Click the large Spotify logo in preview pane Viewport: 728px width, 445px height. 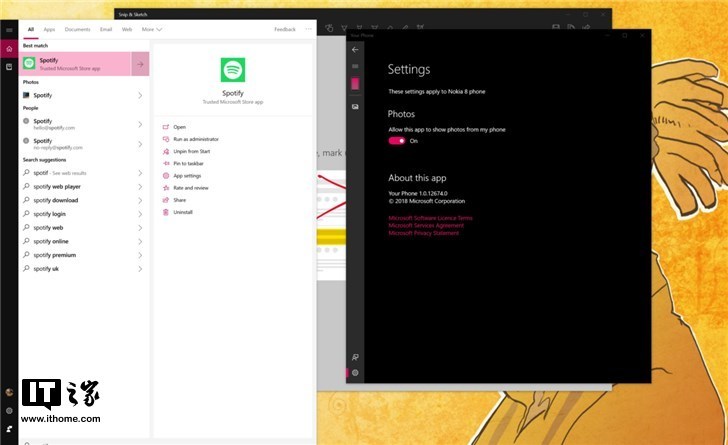tap(233, 70)
